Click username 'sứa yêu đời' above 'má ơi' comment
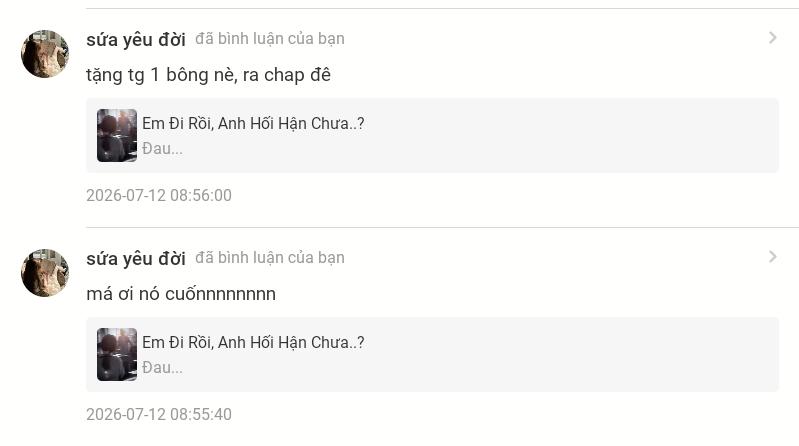799x446 pixels. tap(136, 258)
